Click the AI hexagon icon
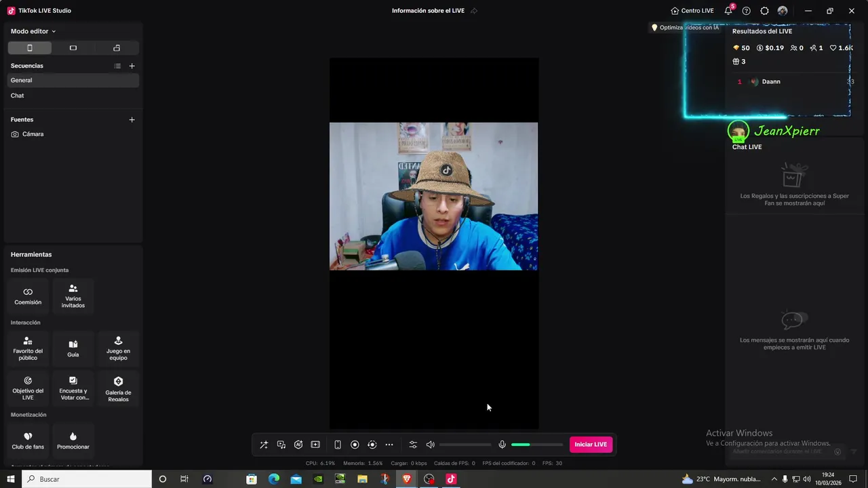Image resolution: width=868 pixels, height=488 pixels. pyautogui.click(x=298, y=445)
